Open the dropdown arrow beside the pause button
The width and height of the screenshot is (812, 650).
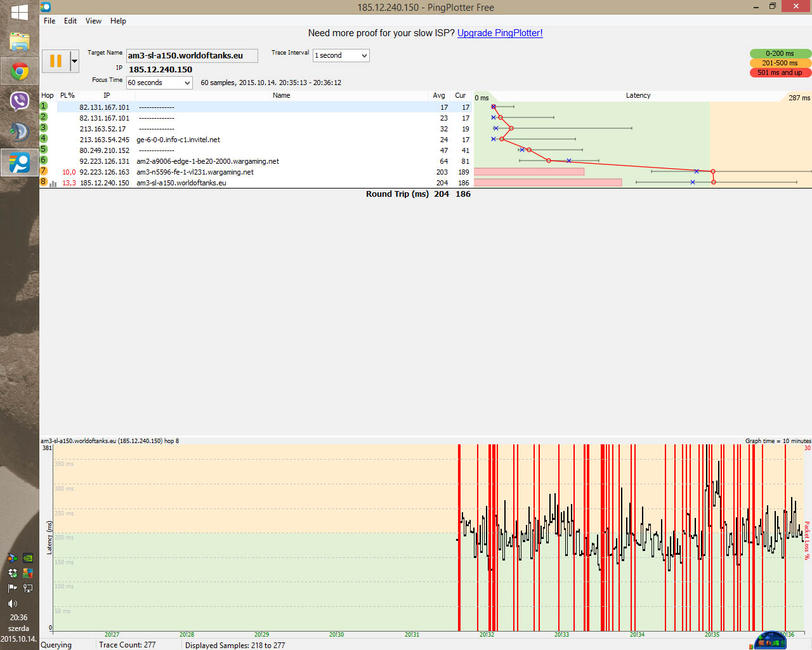click(x=74, y=61)
